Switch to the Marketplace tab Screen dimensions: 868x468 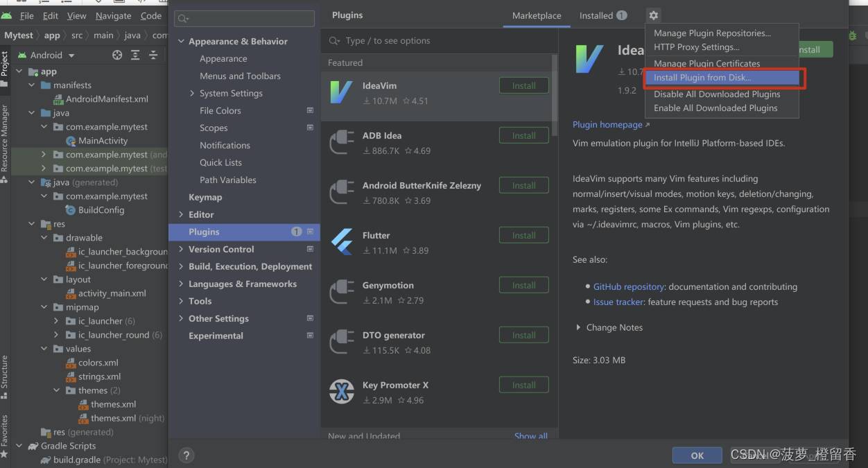click(537, 15)
